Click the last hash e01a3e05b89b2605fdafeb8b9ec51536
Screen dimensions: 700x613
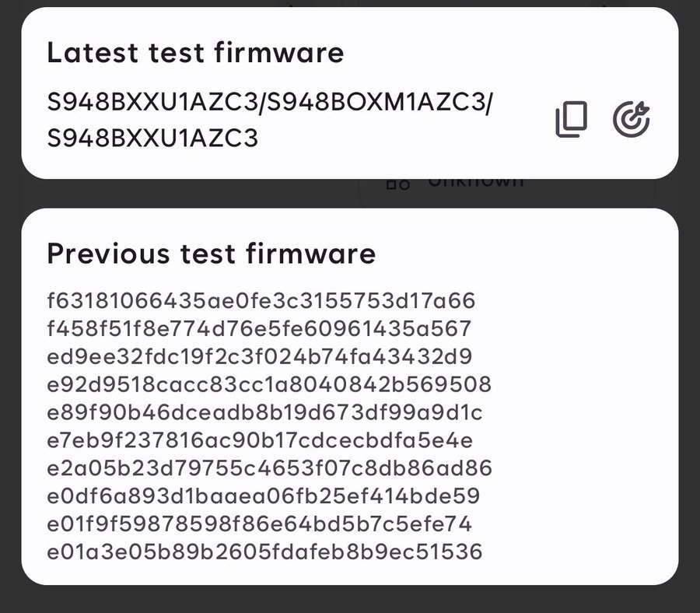(x=264, y=552)
